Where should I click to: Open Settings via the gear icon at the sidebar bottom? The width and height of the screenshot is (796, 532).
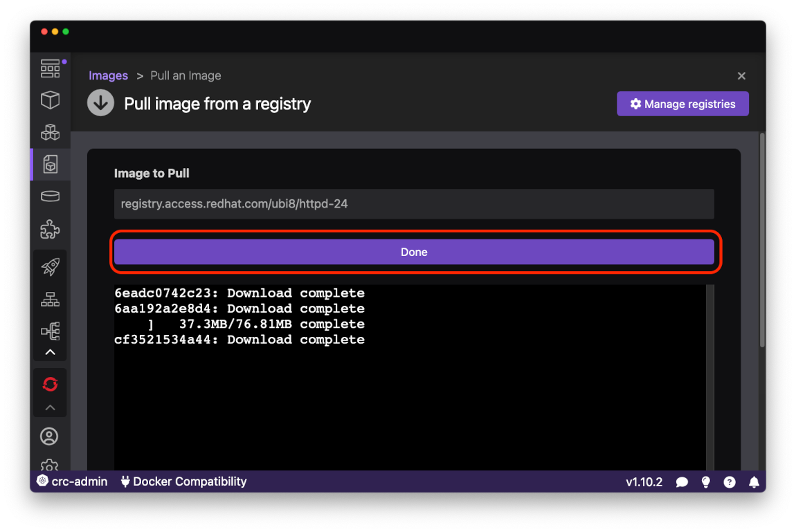(x=49, y=465)
